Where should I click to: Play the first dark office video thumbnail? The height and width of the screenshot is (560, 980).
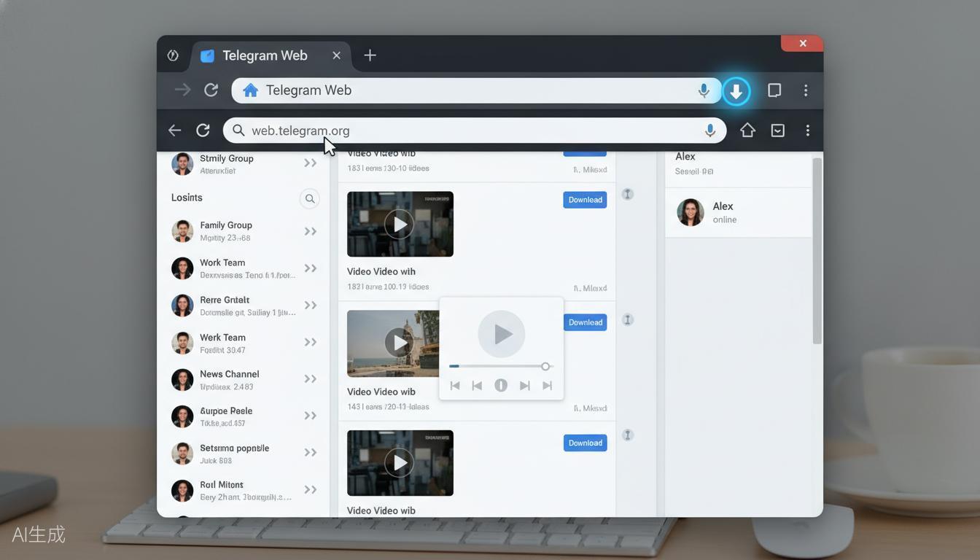(x=400, y=224)
